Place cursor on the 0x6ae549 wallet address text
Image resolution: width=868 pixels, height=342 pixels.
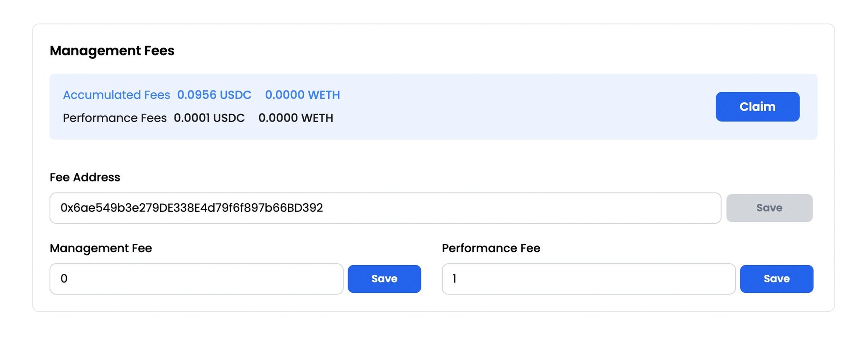tap(192, 208)
